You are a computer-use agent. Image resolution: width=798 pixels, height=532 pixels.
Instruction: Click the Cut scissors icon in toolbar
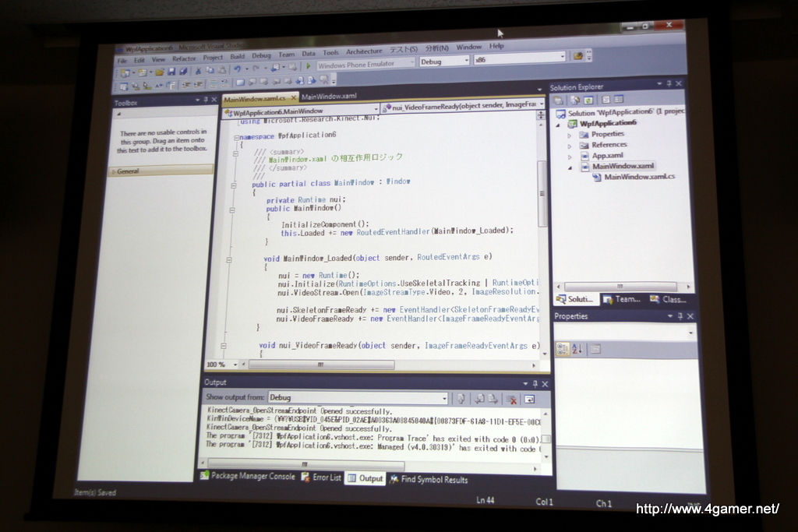pos(198,70)
